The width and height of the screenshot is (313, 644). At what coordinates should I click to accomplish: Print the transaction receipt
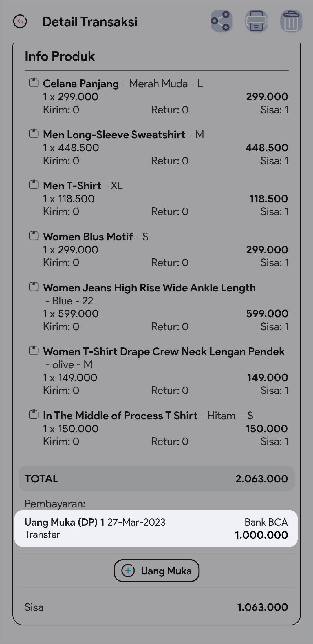point(256,21)
